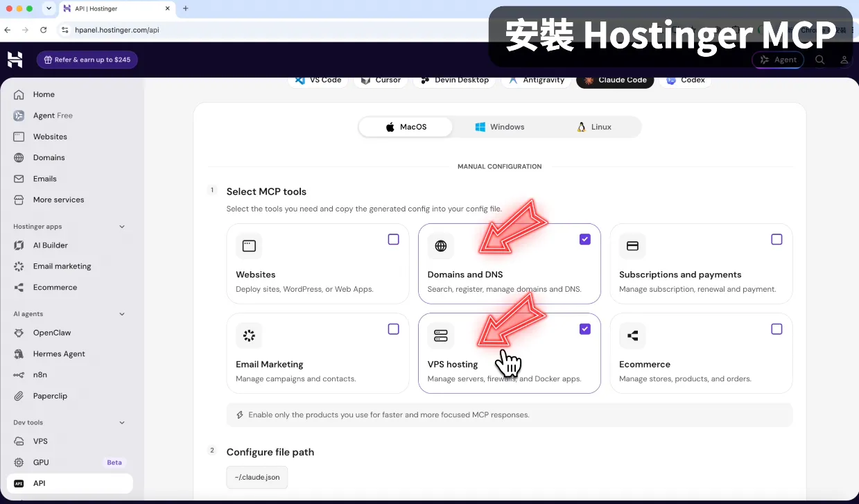This screenshot has height=504, width=859.
Task: Enable the Email Marketing checkbox
Action: pos(393,329)
